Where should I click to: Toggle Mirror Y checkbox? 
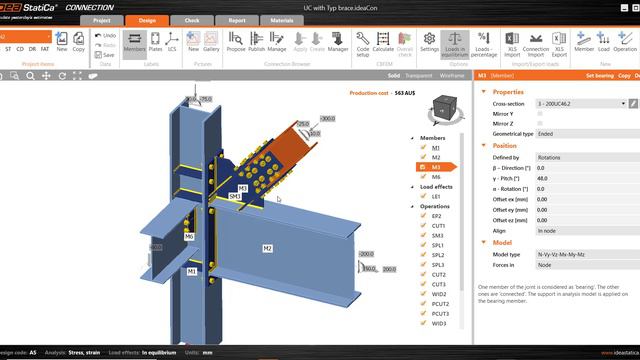coord(540,113)
